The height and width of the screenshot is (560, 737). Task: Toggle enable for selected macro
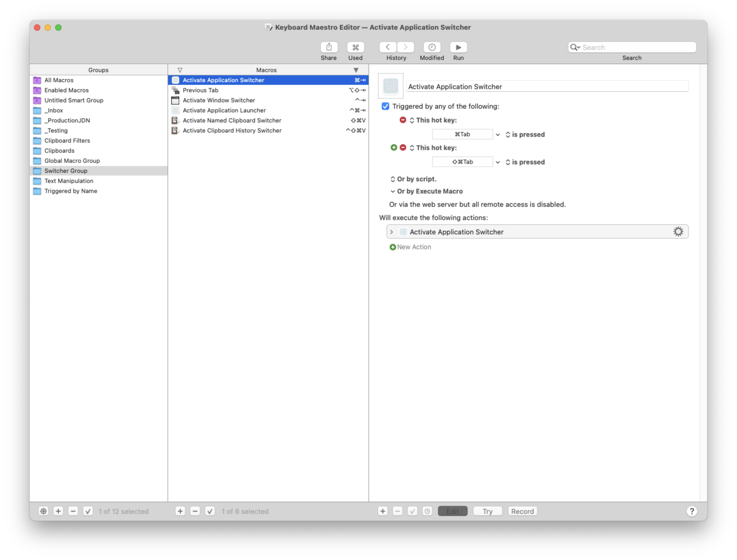pyautogui.click(x=210, y=511)
